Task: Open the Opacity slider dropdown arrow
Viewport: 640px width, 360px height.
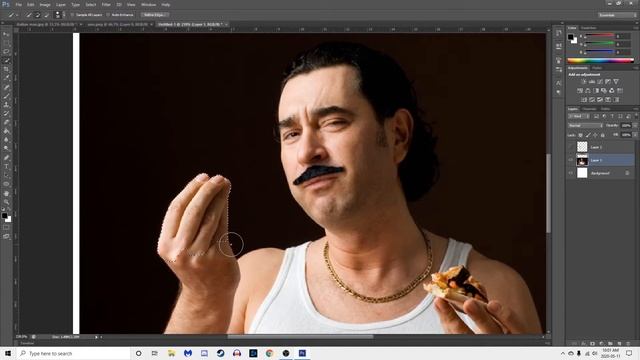Action: [x=635, y=126]
